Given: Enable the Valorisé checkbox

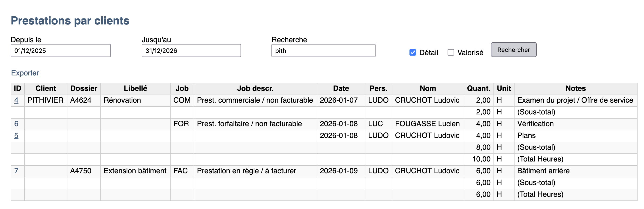Looking at the screenshot, I should point(451,52).
